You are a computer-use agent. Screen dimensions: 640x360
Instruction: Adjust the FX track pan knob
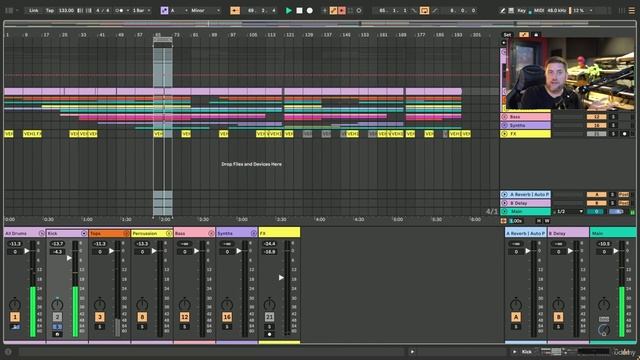click(269, 304)
